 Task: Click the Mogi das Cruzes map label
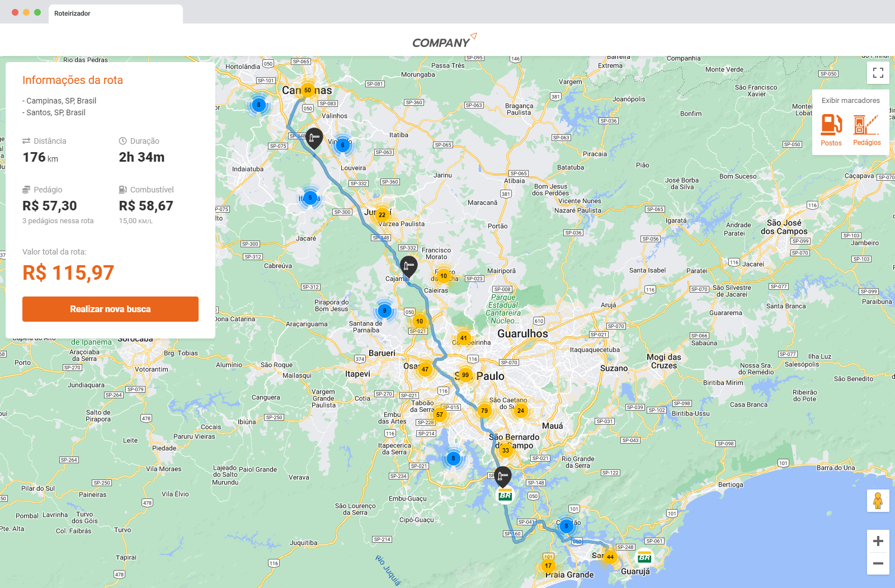pos(664,361)
